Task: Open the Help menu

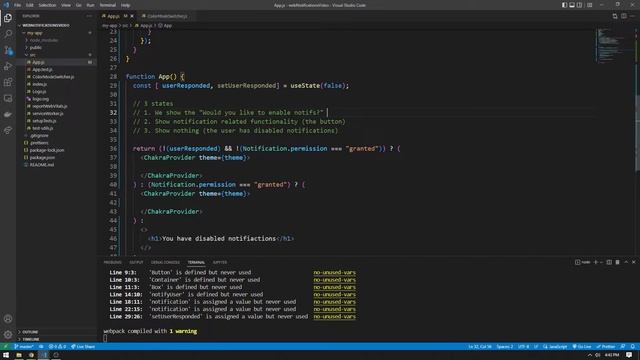Action: coord(125,5)
